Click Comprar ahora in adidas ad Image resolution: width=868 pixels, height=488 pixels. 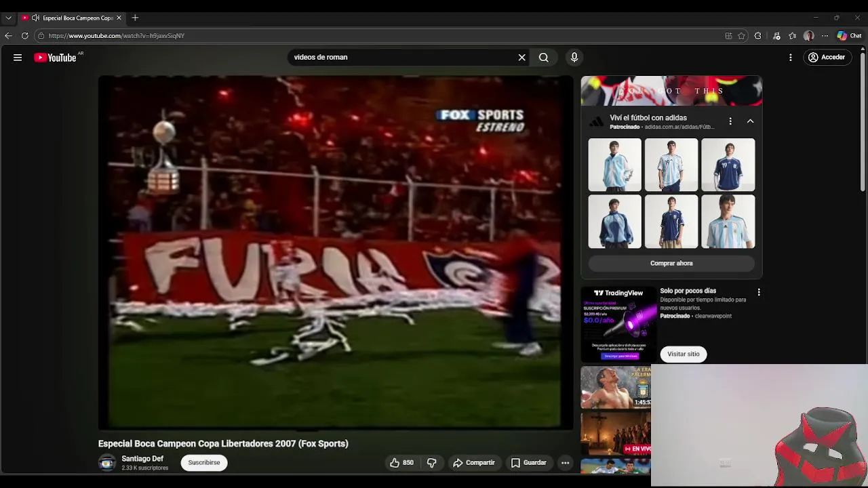(x=671, y=263)
